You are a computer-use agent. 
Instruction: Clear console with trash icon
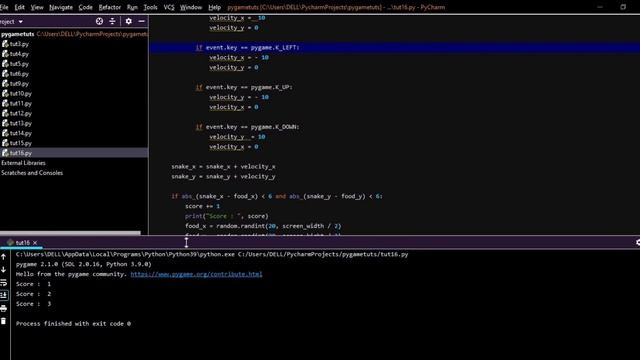(4, 321)
